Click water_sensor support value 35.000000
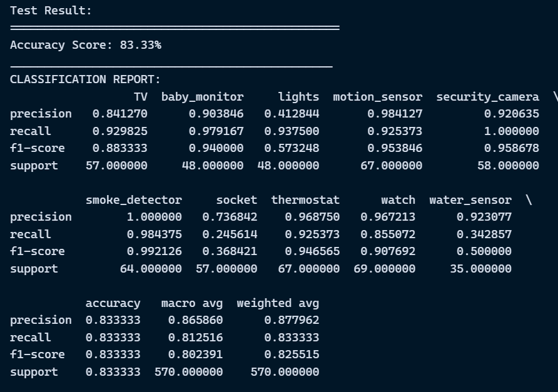The image size is (558, 392). 481,269
